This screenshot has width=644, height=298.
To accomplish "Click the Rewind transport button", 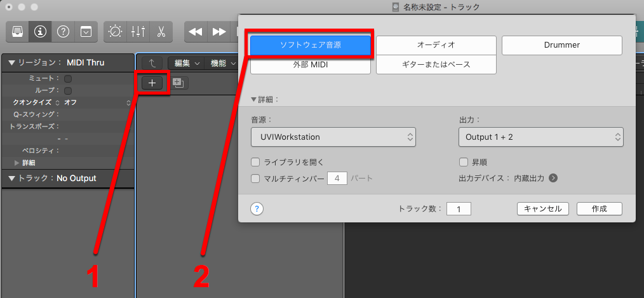I will [x=196, y=32].
